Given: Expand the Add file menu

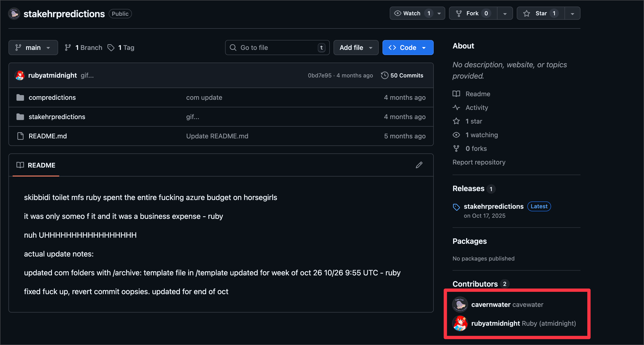Looking at the screenshot, I should tap(356, 48).
